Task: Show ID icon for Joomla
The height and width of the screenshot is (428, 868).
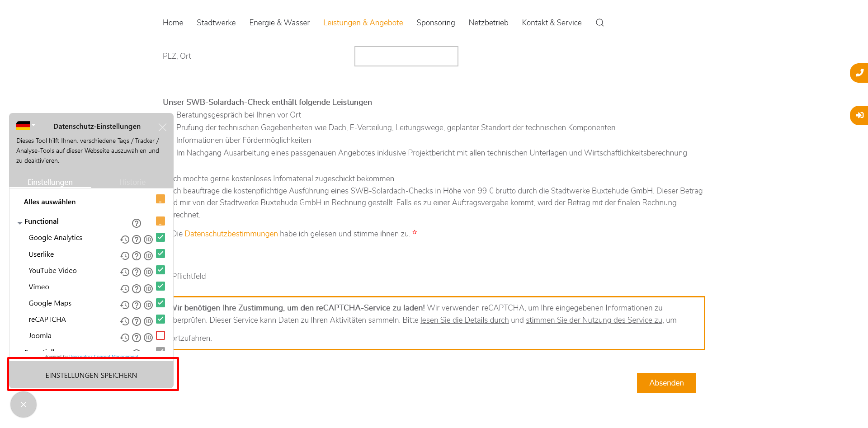Action: 148,338
